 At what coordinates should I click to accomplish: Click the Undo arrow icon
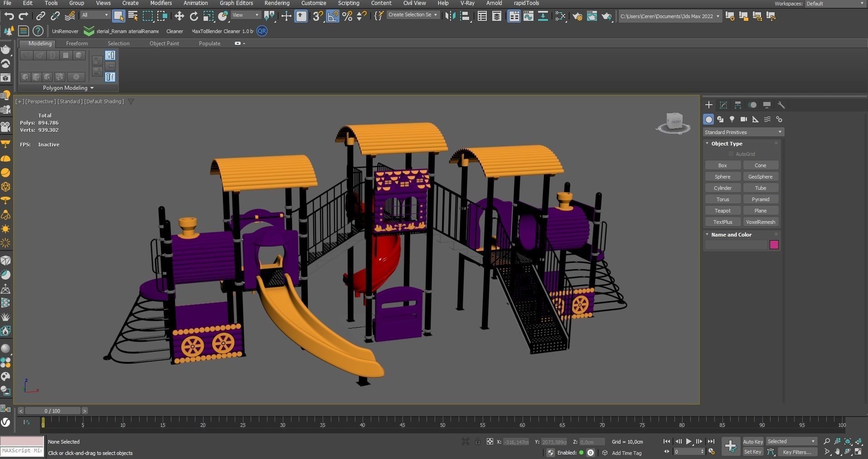[9, 16]
